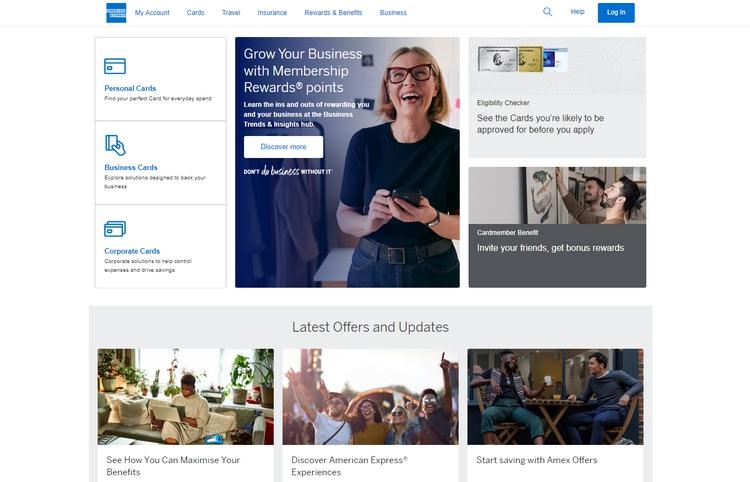Click the 'Eligibility Checker' label

tap(503, 103)
